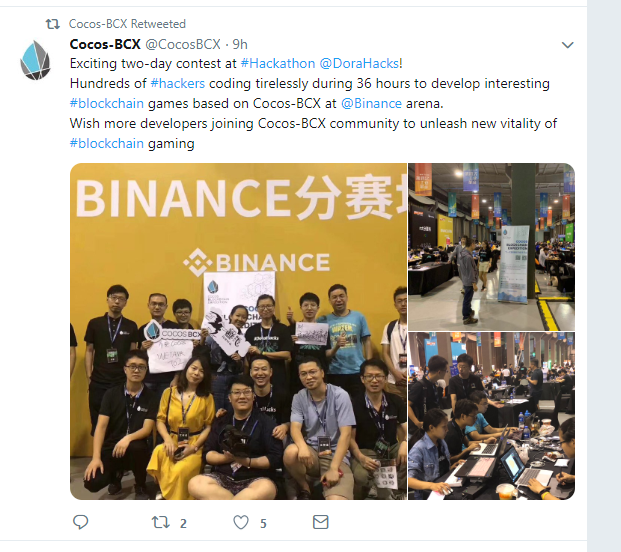The height and width of the screenshot is (552, 621).
Task: Expand tweet options chevron menu
Action: coord(568,45)
